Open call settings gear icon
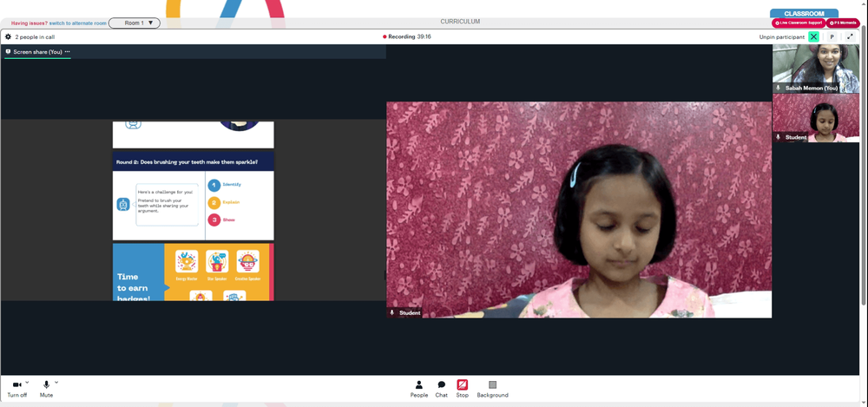Screen dimensions: 868x407 tap(8, 37)
